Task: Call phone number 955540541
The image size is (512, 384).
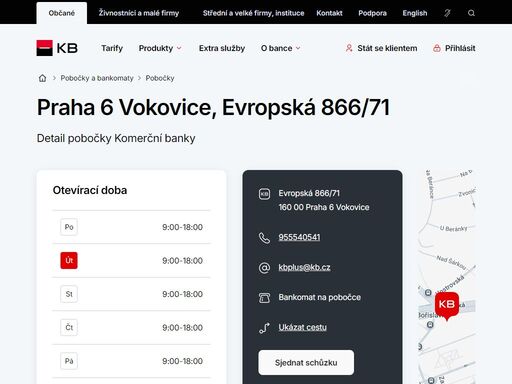Action: pos(299,237)
